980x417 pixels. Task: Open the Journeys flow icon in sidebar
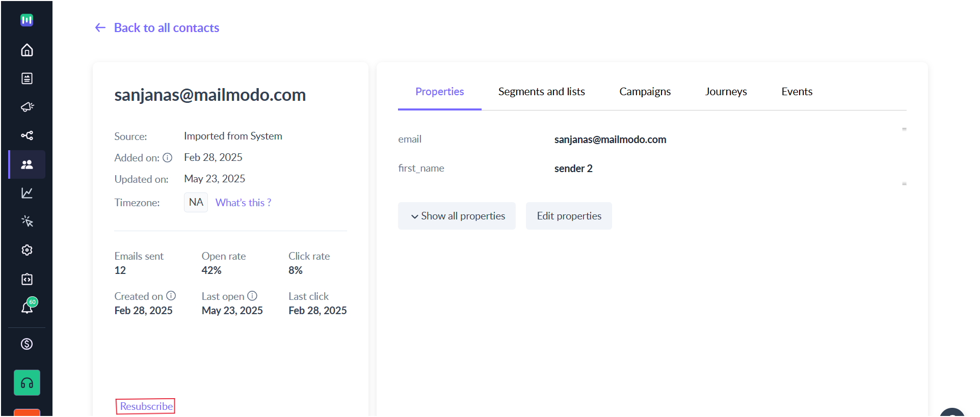point(27,135)
